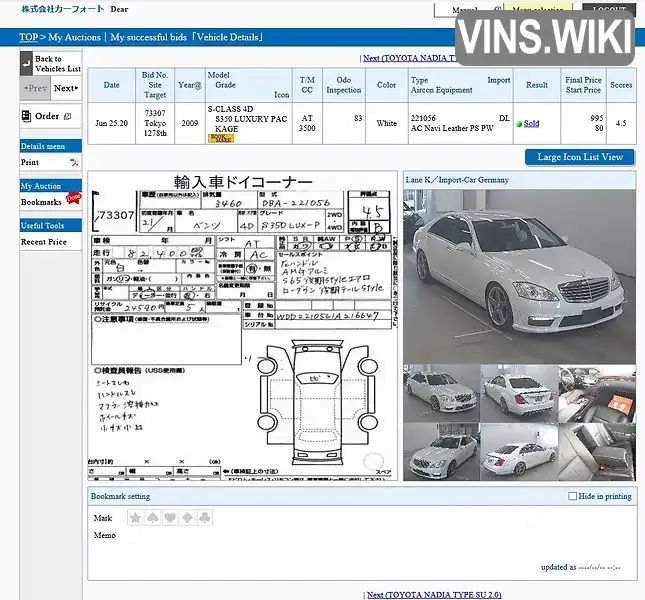Open the main white Mercedes photo
The width and height of the screenshot is (645, 600).
519,276
